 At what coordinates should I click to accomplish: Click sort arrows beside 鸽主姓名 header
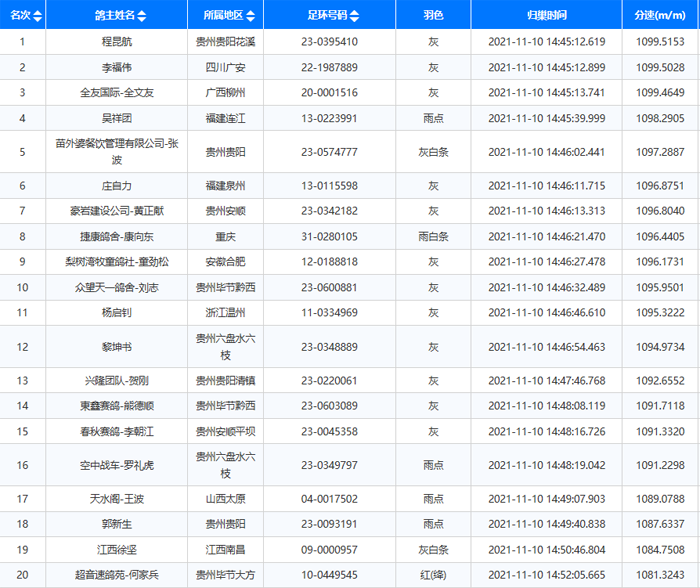141,16
